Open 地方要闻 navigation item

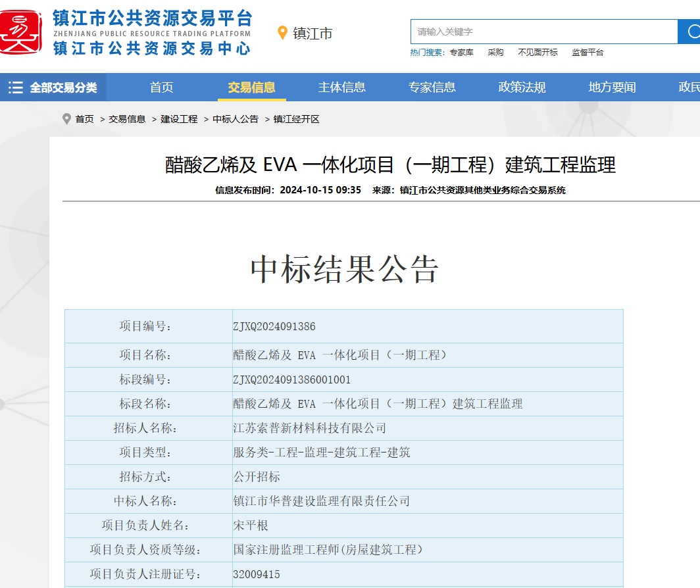612,87
